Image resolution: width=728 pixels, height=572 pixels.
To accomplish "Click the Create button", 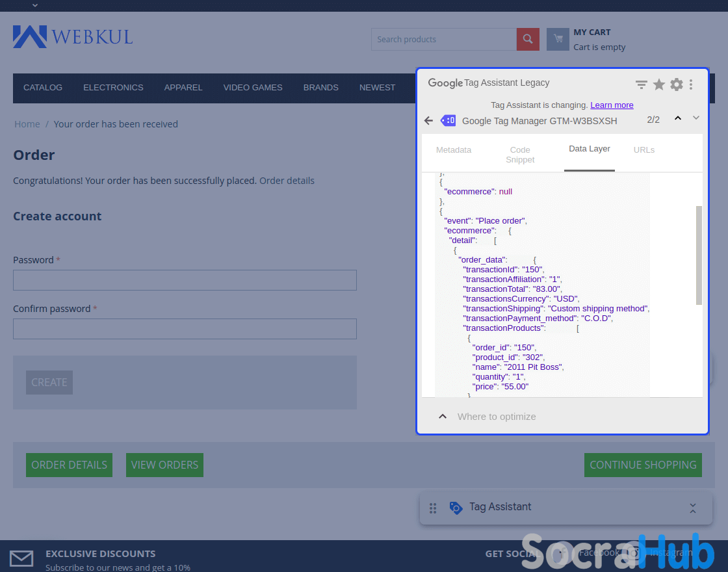I will [x=49, y=383].
